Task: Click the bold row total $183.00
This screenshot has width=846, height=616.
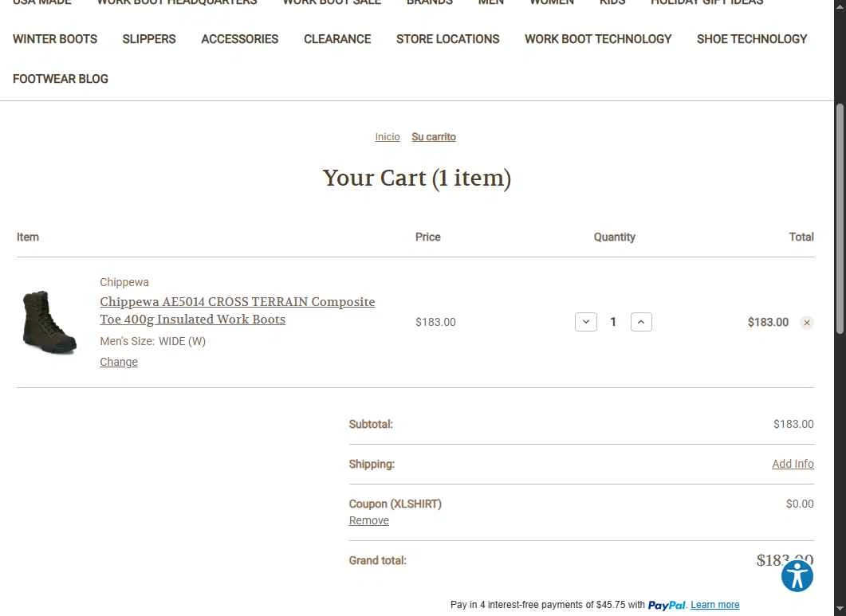Action: coord(768,323)
